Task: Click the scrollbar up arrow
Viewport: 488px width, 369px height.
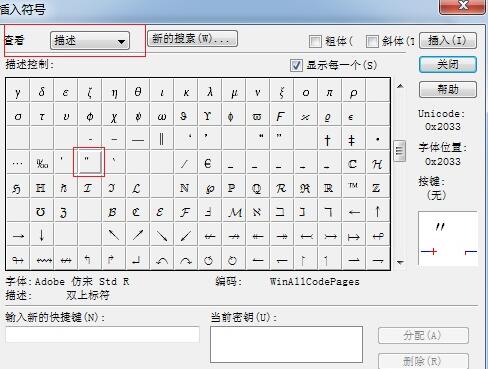Action: (x=400, y=86)
